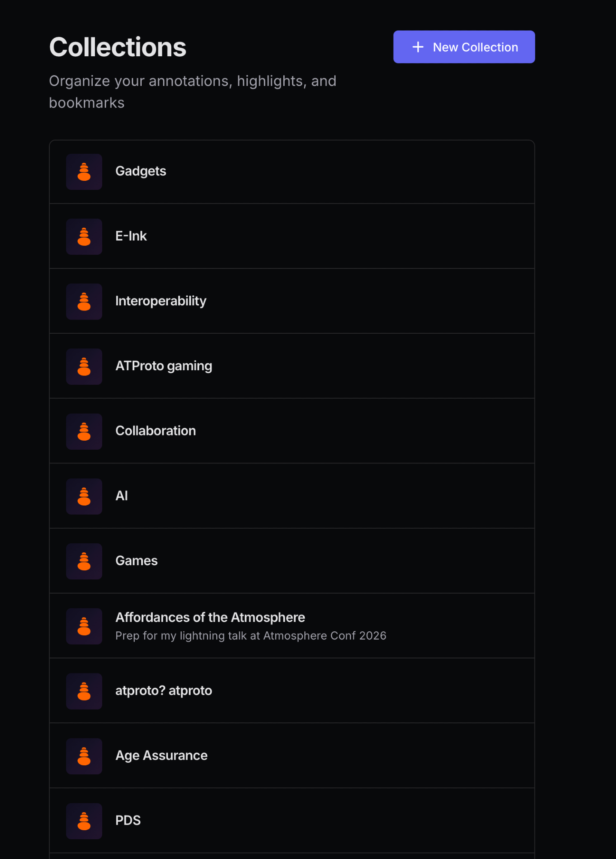The image size is (616, 859).
Task: Click the AI collection icon
Action: pyautogui.click(x=84, y=496)
